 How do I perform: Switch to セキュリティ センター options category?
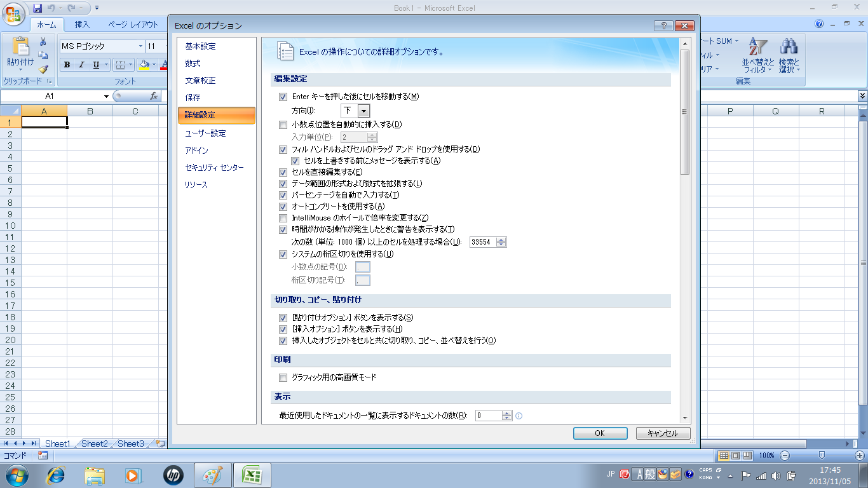[x=214, y=168]
